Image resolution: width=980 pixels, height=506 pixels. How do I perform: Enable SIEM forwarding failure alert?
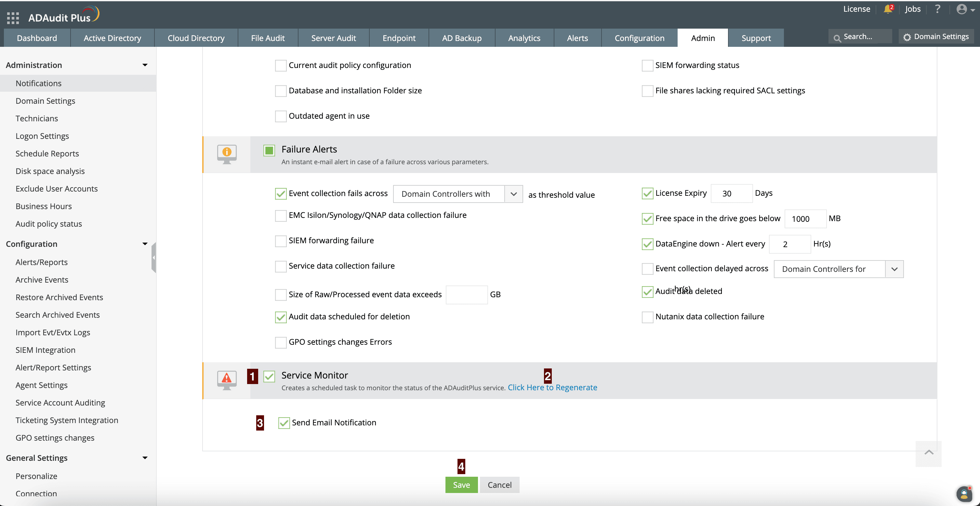click(281, 241)
